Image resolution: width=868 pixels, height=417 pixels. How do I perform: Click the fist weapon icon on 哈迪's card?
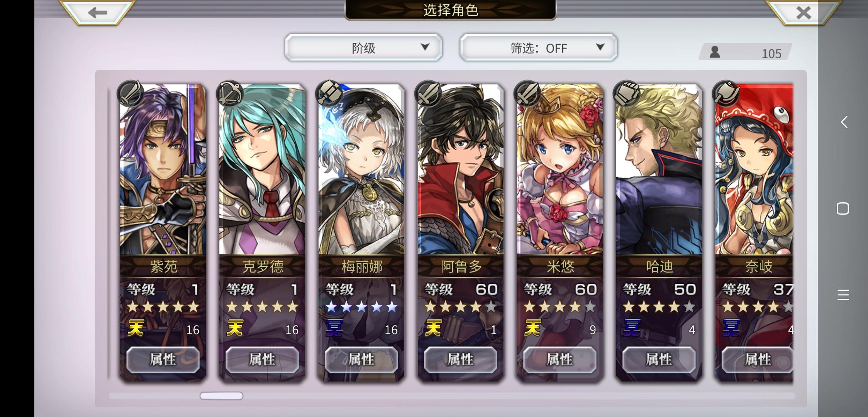[626, 94]
